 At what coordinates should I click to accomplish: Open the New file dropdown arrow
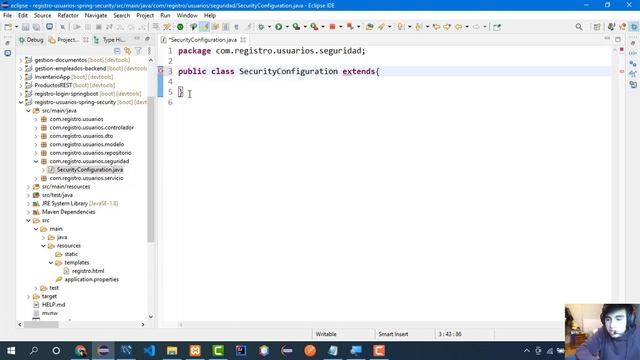[16, 27]
